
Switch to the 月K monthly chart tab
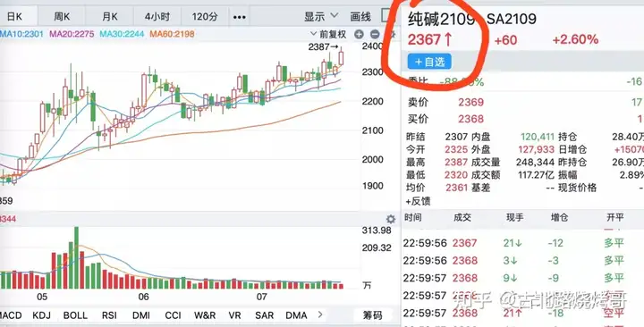coord(110,17)
